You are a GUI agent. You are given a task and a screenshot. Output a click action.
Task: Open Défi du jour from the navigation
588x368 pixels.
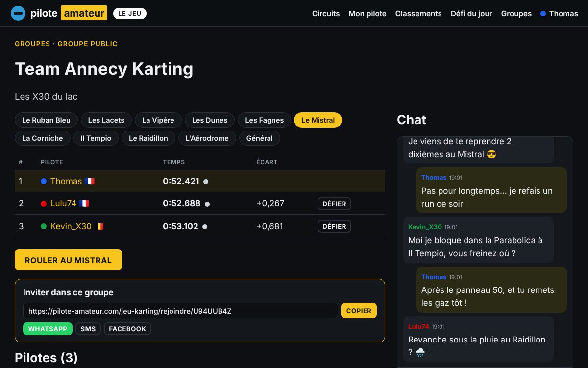(471, 14)
